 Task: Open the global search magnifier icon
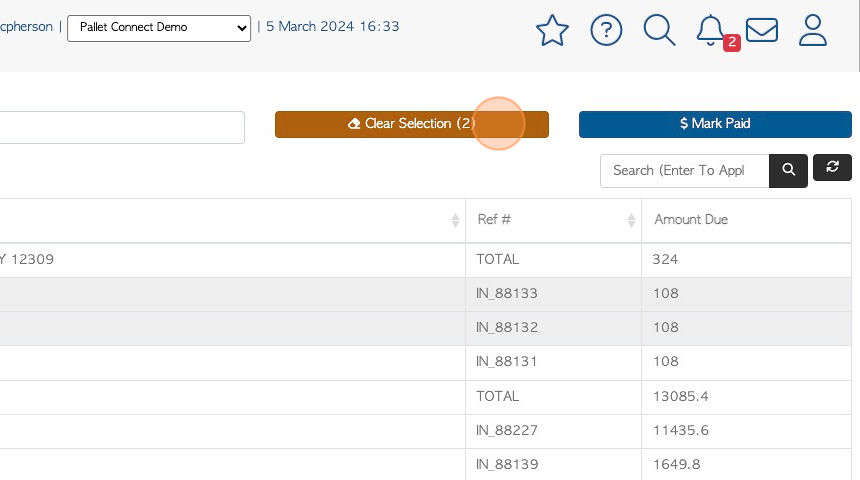[659, 30]
